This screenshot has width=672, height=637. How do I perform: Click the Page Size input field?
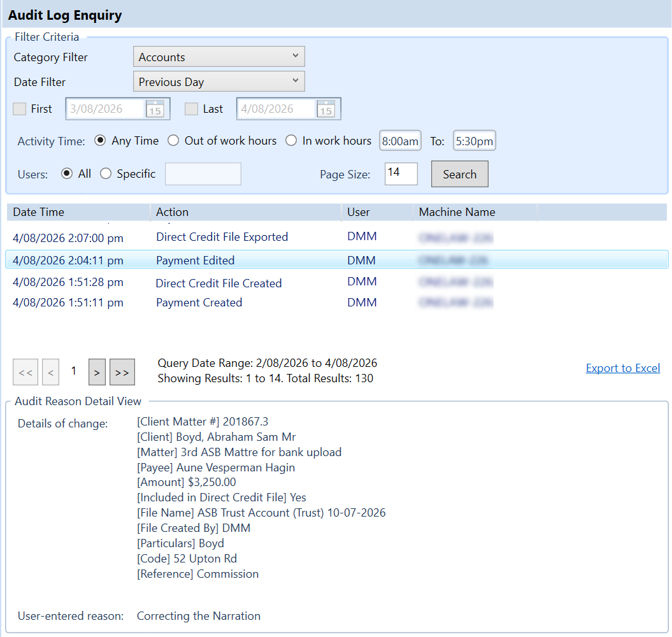[401, 174]
